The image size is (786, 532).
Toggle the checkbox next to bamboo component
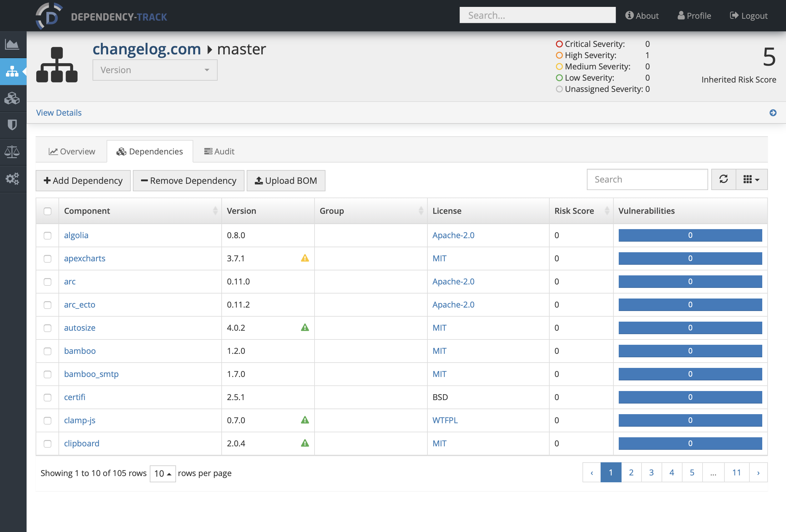tap(48, 351)
